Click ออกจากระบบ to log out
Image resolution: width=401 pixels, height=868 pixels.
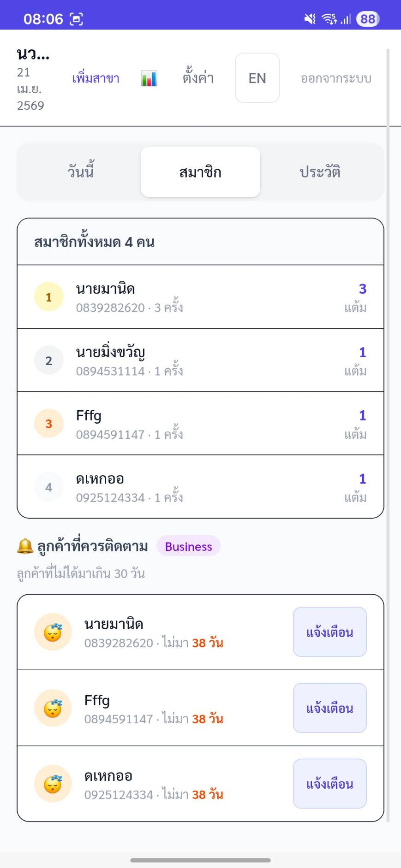pos(336,78)
